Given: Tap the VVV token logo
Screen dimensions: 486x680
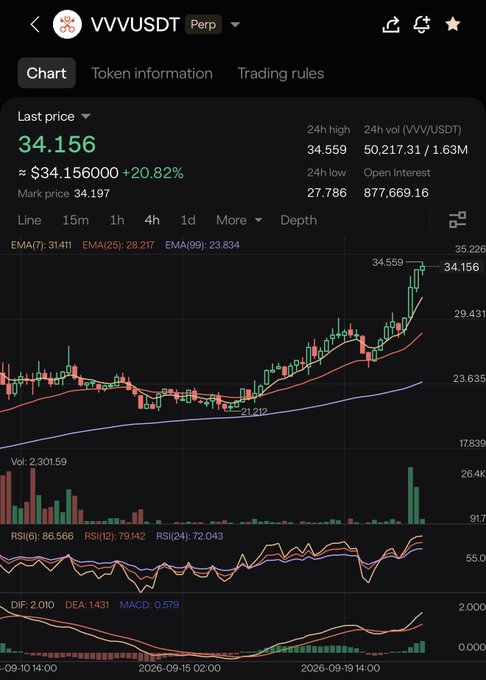Looking at the screenshot, I should [x=67, y=24].
